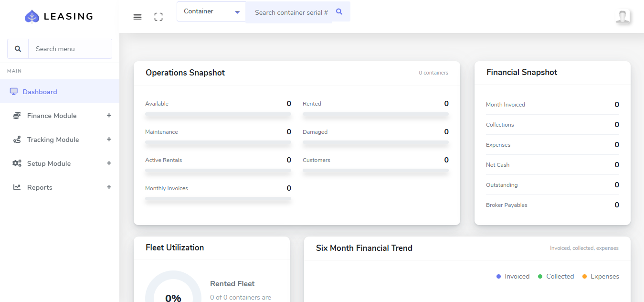Click the Fleet Utilization heading
This screenshot has height=302, width=644.
(175, 248)
